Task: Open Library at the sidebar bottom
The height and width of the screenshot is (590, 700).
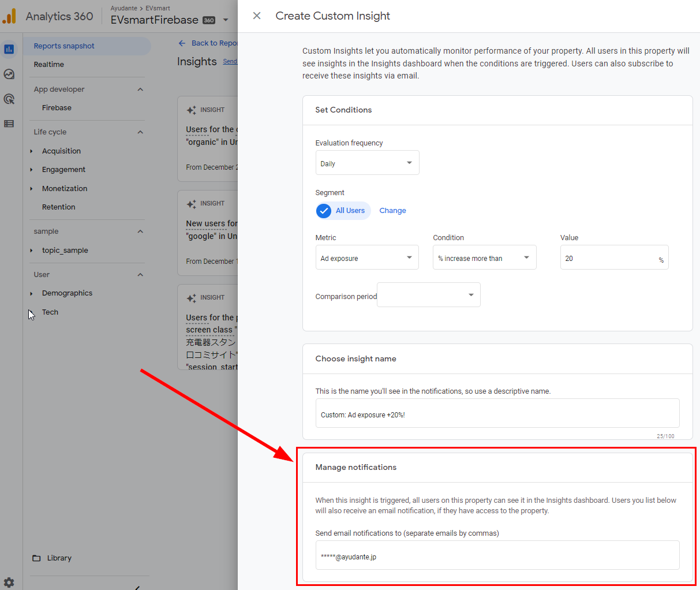Action: 59,558
